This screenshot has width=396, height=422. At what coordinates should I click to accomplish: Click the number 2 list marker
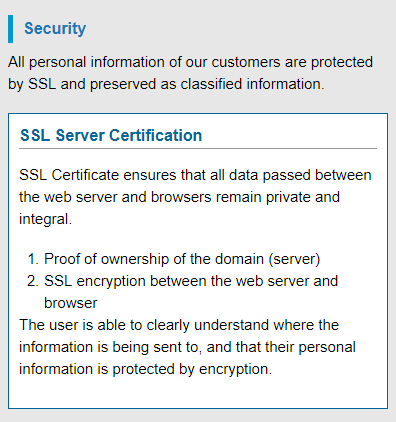(x=33, y=281)
